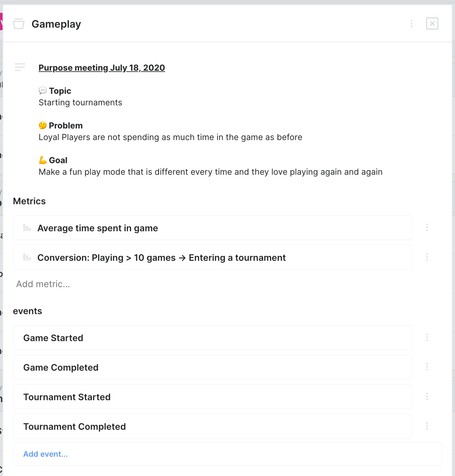Open options menu for Tournament Started event
The height and width of the screenshot is (476, 455).
pos(427,396)
